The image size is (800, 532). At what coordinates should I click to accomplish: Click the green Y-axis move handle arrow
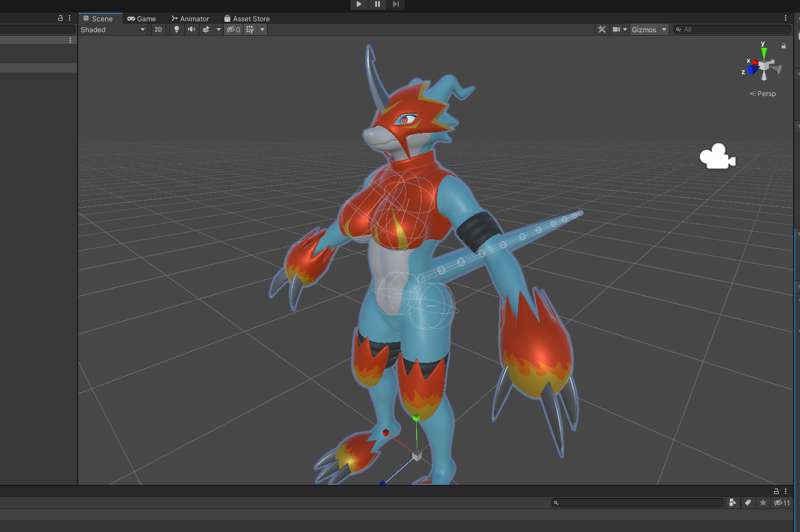[x=416, y=420]
